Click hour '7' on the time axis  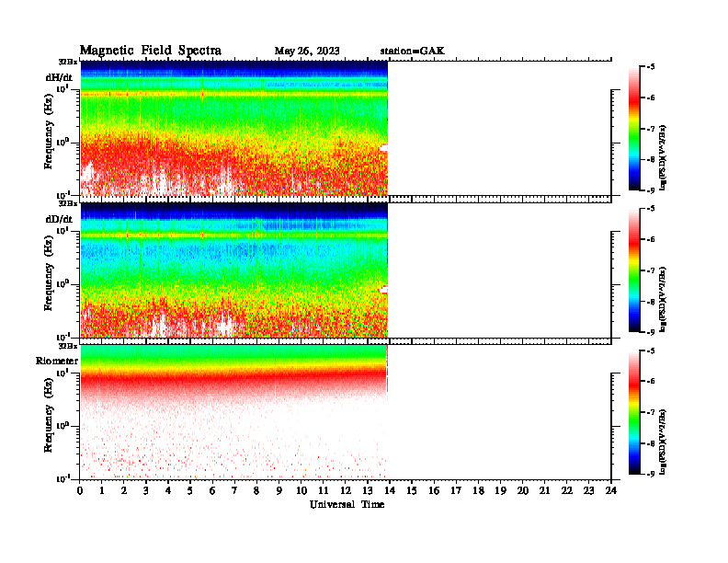235,491
